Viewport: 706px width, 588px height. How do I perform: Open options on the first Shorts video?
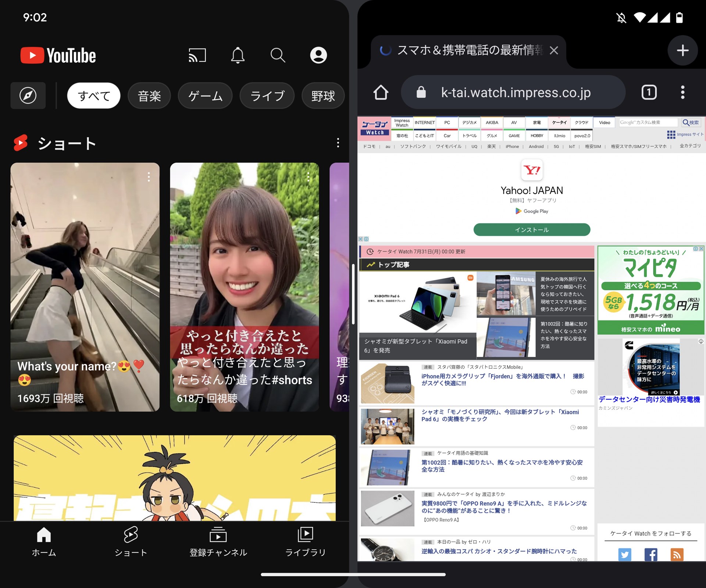point(149,177)
